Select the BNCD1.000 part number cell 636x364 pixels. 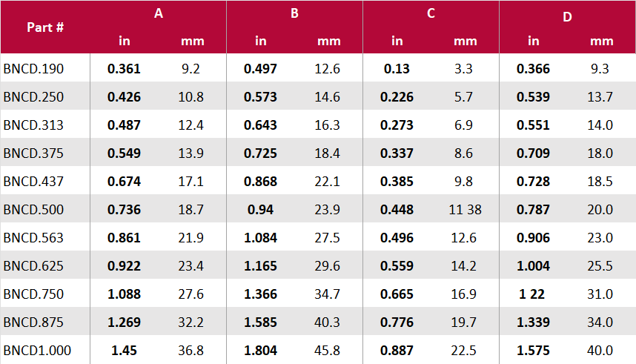(37, 351)
